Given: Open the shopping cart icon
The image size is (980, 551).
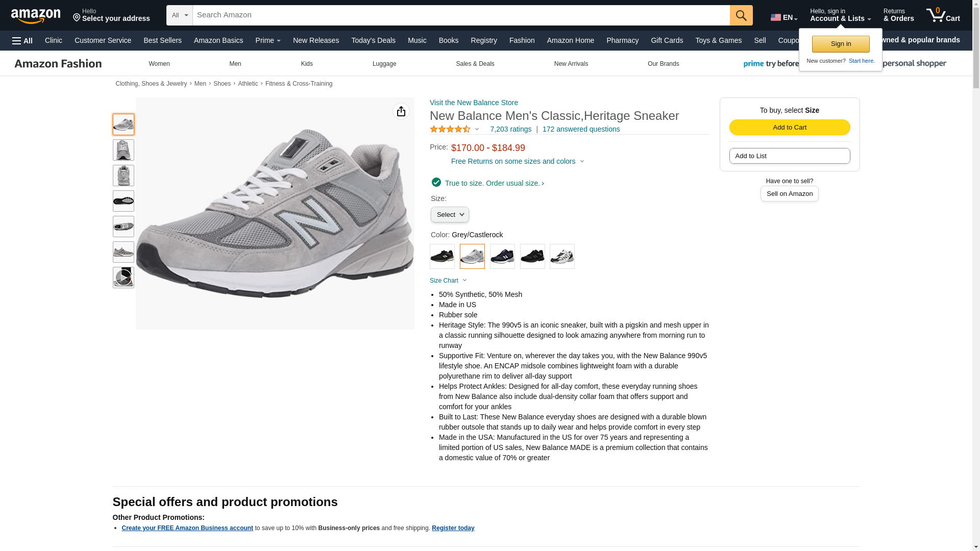Looking at the screenshot, I should (x=943, y=15).
